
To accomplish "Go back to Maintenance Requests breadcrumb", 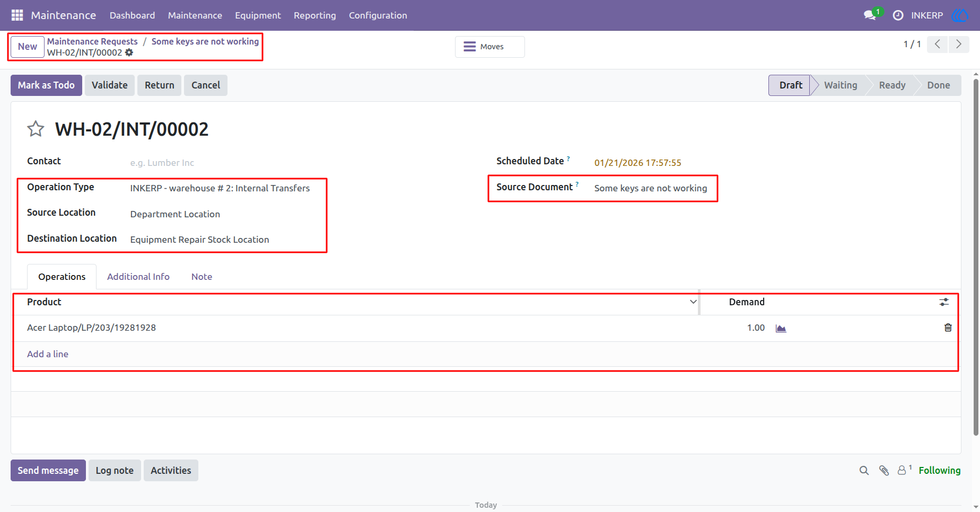I will click(92, 41).
